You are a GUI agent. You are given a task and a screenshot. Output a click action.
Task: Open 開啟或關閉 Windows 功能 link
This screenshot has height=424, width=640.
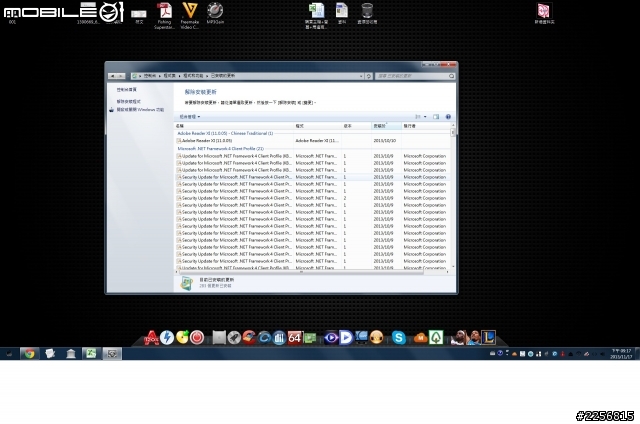pos(140,110)
